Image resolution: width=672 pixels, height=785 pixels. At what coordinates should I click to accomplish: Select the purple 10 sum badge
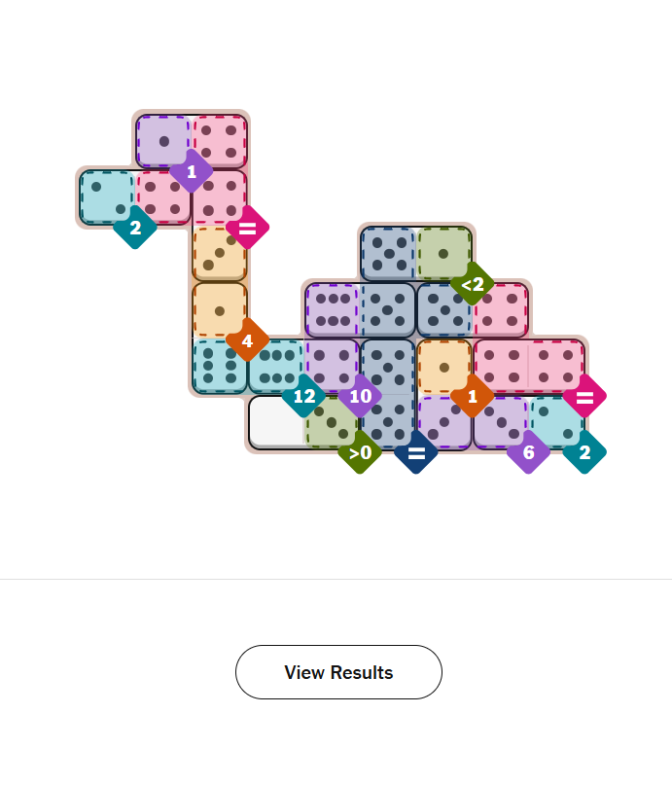coord(360,396)
